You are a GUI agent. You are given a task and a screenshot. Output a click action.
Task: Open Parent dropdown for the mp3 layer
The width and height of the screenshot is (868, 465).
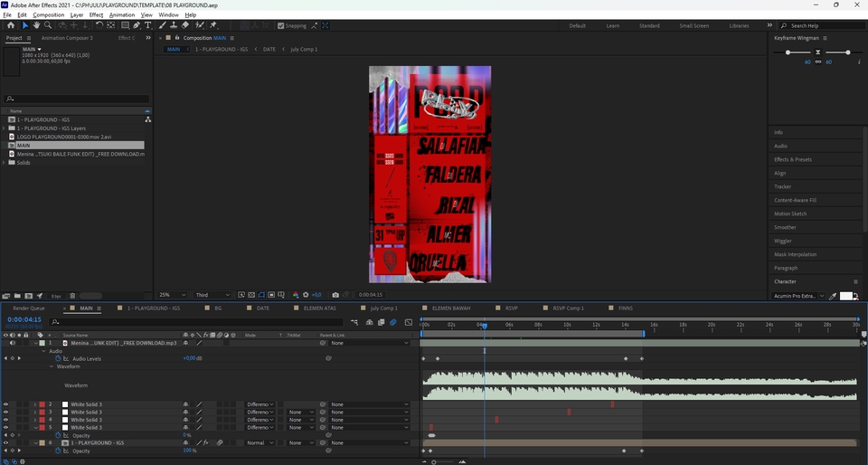click(x=369, y=343)
